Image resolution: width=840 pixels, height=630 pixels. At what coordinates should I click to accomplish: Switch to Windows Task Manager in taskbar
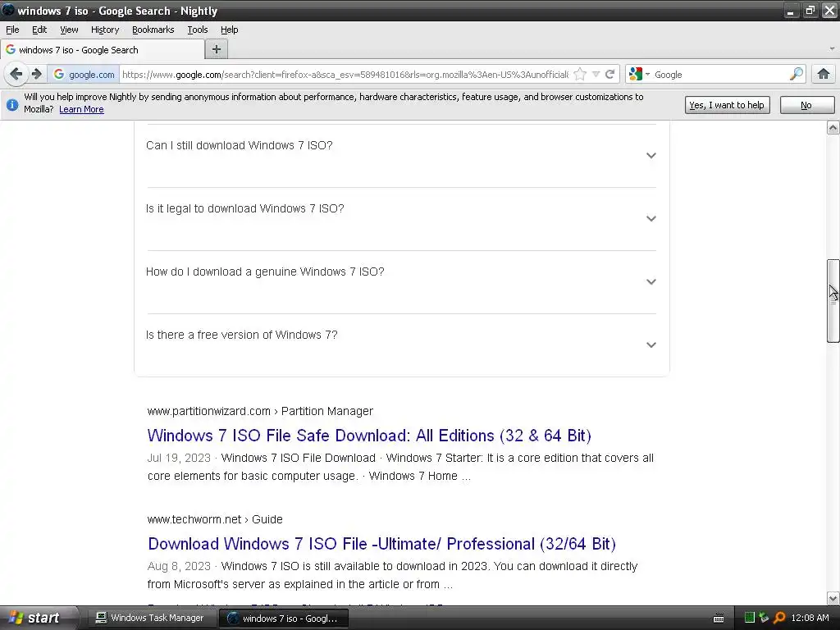150,618
